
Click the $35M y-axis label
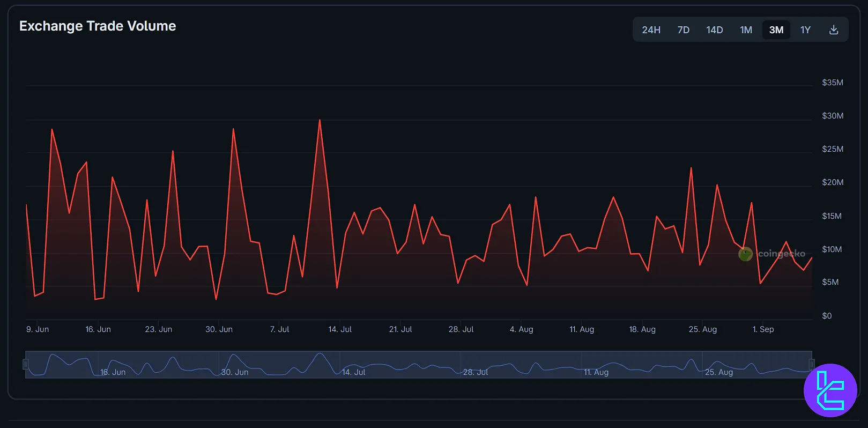click(x=832, y=83)
